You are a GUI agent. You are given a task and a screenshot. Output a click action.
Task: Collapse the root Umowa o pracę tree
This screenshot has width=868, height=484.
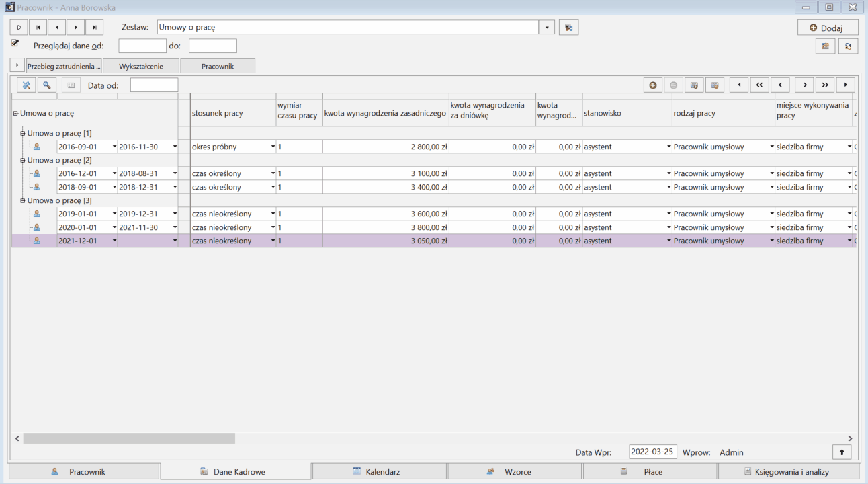point(15,114)
